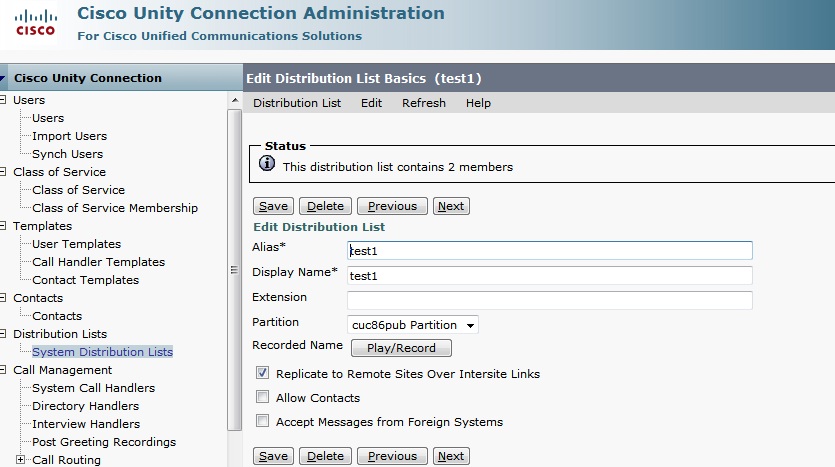Select System Distribution Lists
Image resolution: width=835 pixels, height=467 pixels.
[102, 352]
